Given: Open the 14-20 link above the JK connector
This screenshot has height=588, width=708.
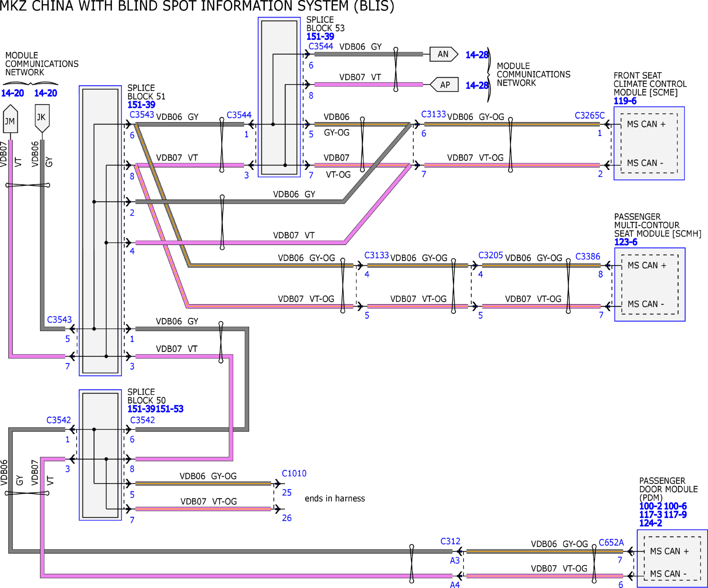Looking at the screenshot, I should tap(46, 93).
